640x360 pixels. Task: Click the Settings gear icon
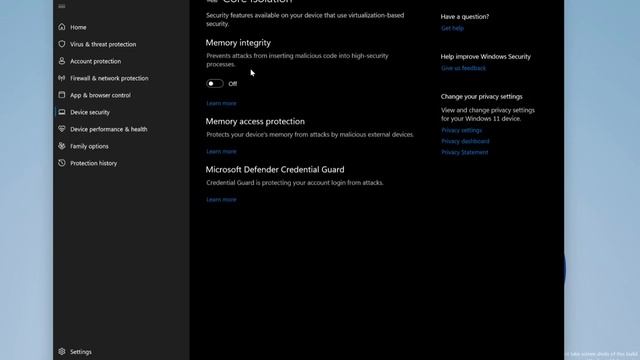coord(62,351)
